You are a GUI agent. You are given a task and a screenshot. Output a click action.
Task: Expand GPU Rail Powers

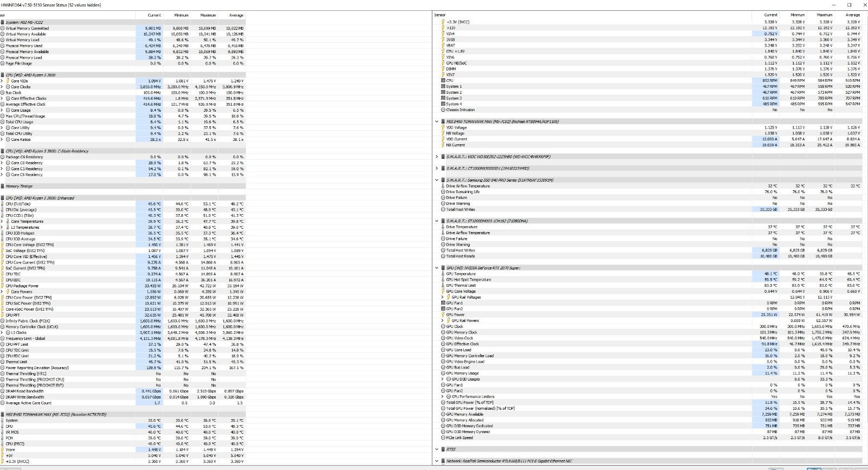[x=443, y=320]
